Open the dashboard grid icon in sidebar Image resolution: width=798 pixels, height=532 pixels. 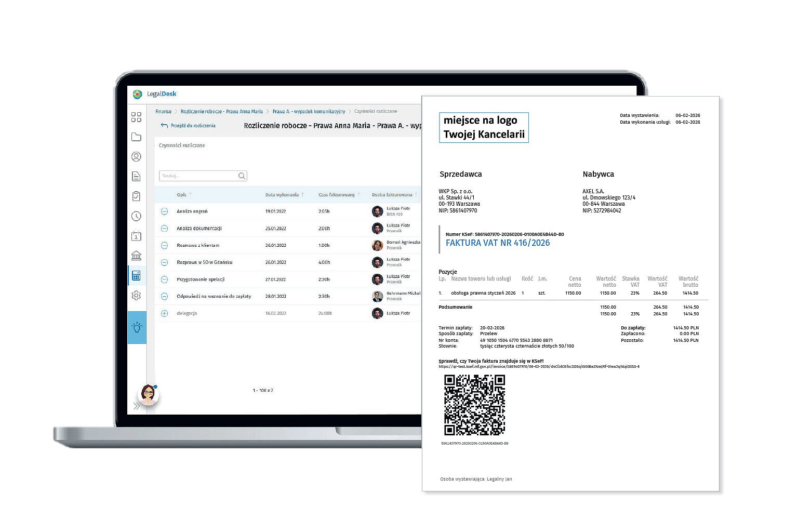[136, 117]
